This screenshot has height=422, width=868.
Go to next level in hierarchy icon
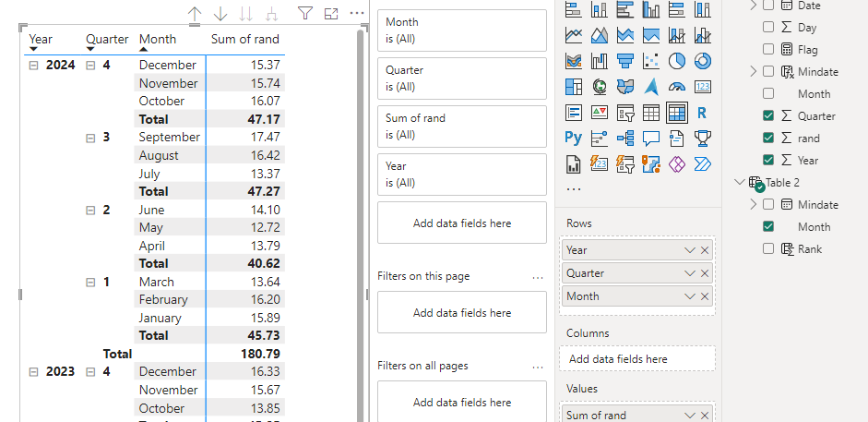coord(245,14)
